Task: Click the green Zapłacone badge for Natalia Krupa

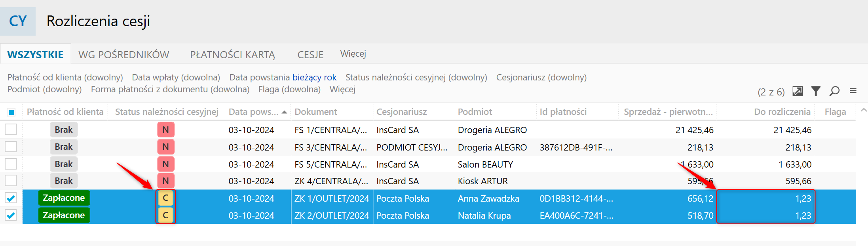Action: tap(64, 215)
